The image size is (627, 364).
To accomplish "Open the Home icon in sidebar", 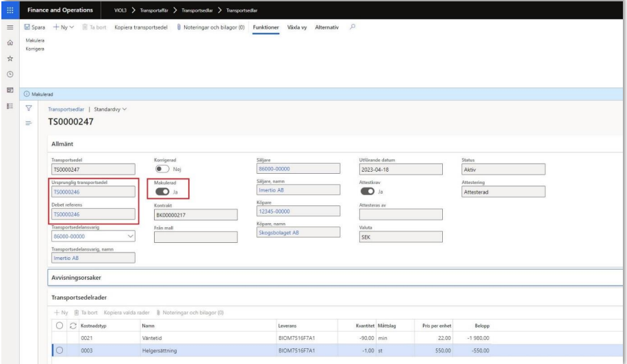I will coord(10,42).
